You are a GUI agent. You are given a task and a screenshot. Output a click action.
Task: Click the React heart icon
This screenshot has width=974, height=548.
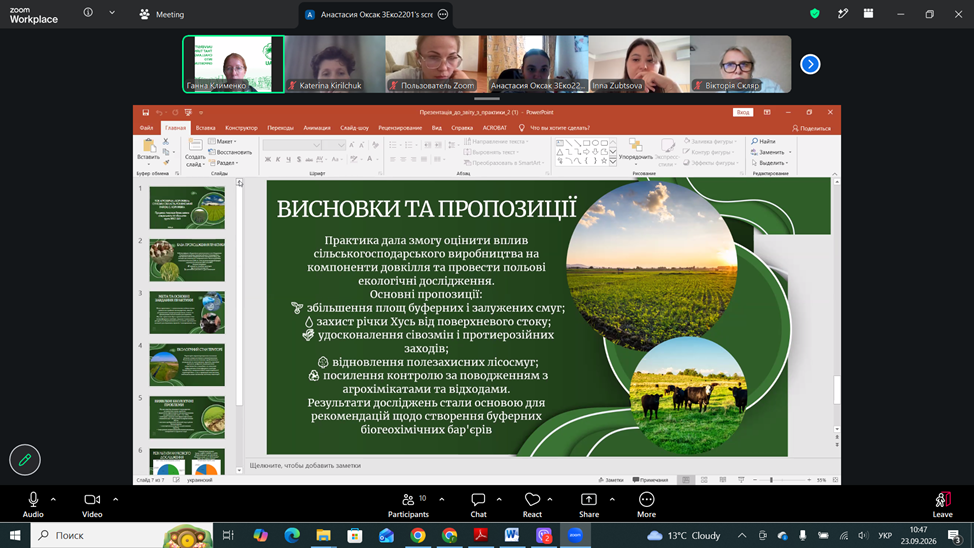point(532,505)
